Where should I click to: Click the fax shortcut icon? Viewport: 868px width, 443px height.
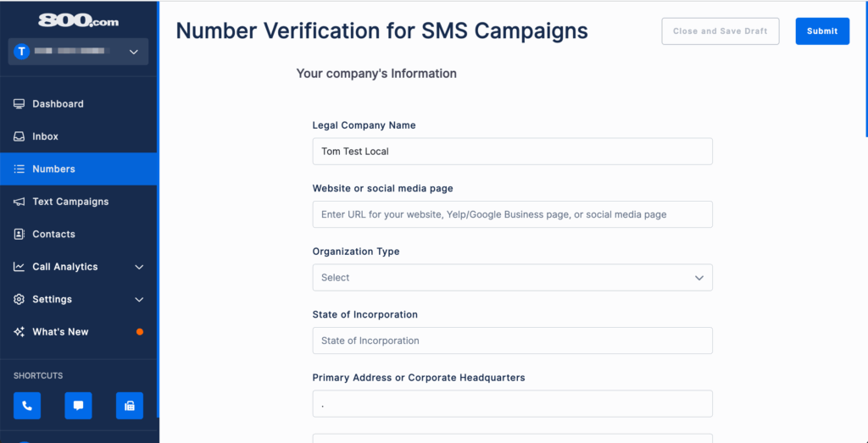[x=130, y=406]
